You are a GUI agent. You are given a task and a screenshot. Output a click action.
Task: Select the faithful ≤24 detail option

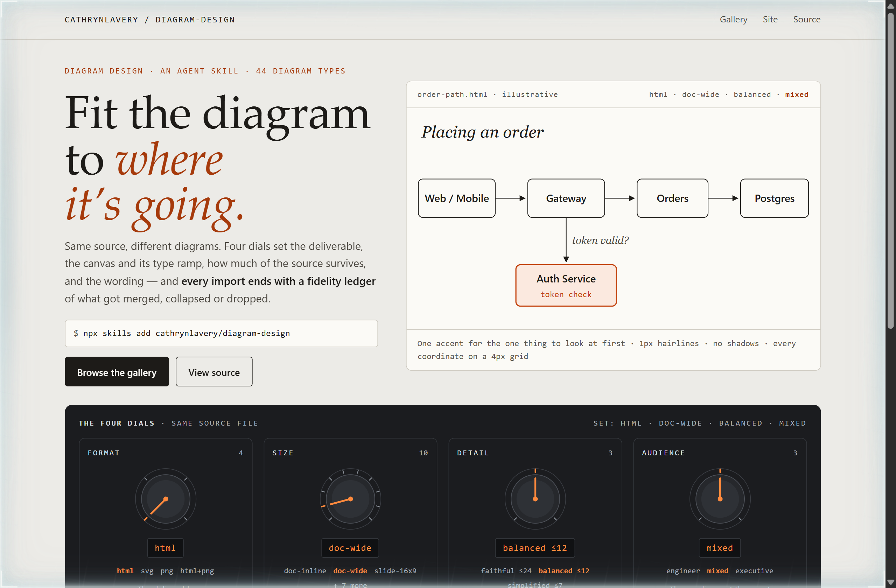coord(506,571)
